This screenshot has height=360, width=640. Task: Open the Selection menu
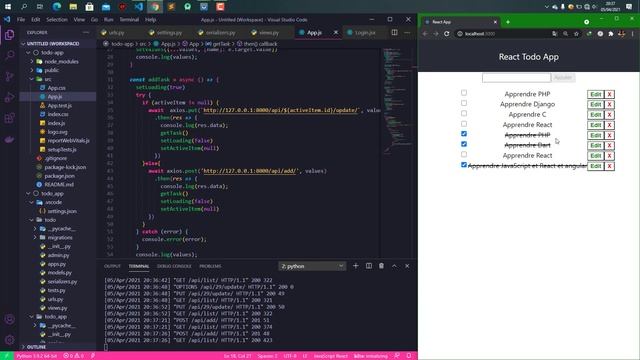[x=57, y=19]
